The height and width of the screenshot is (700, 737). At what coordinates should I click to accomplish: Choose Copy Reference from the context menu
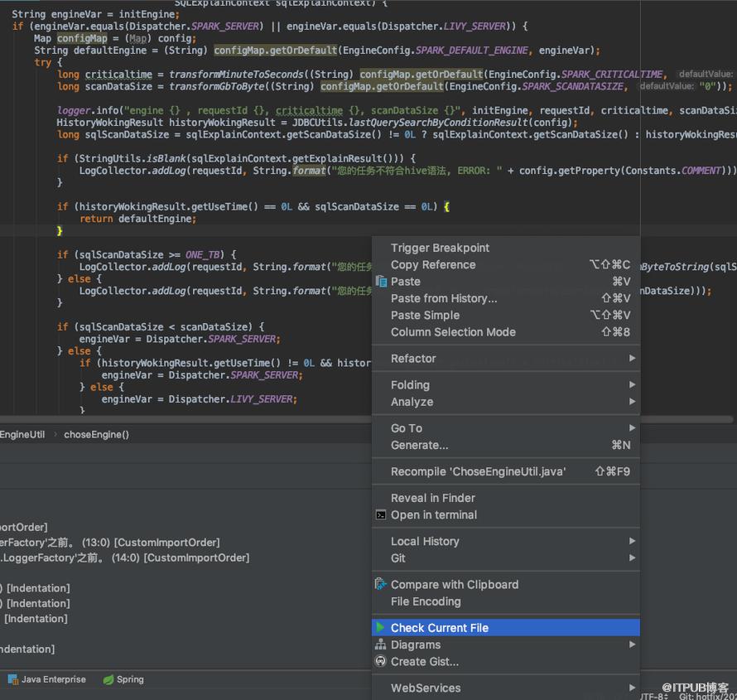coord(433,265)
